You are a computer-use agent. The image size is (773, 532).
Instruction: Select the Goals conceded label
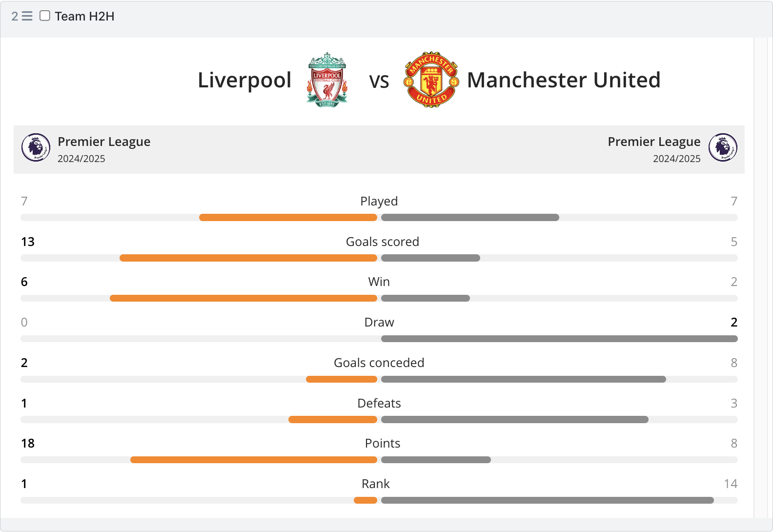point(379,363)
